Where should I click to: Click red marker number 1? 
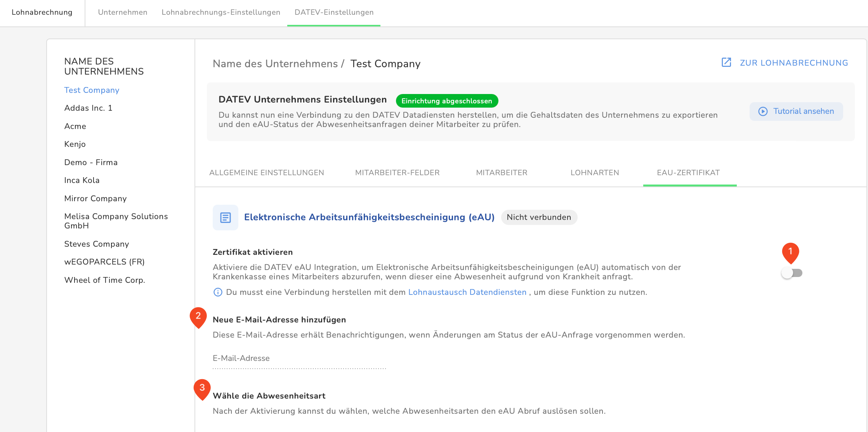pyautogui.click(x=790, y=252)
